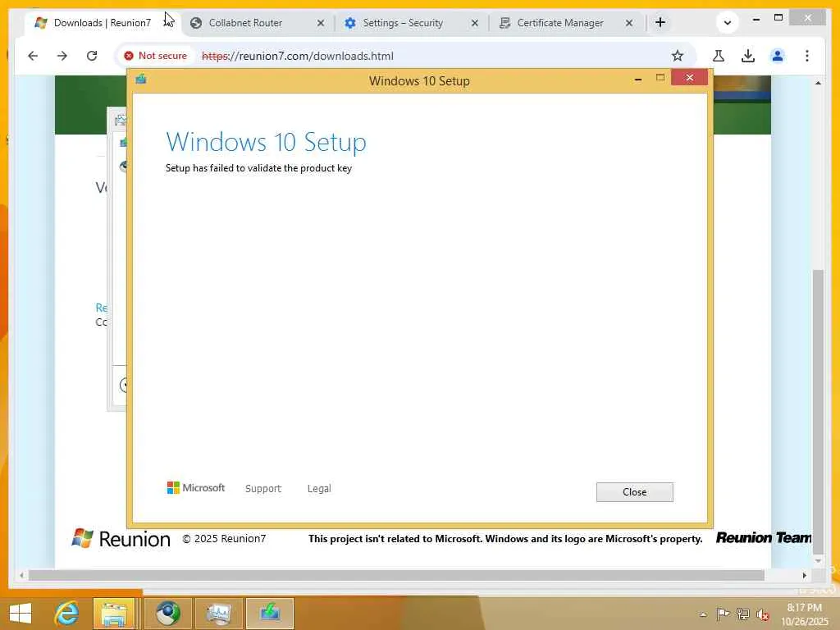Screen dimensions: 840x630
Task: Switch to the Collabnet Router tab
Action: pos(245,22)
